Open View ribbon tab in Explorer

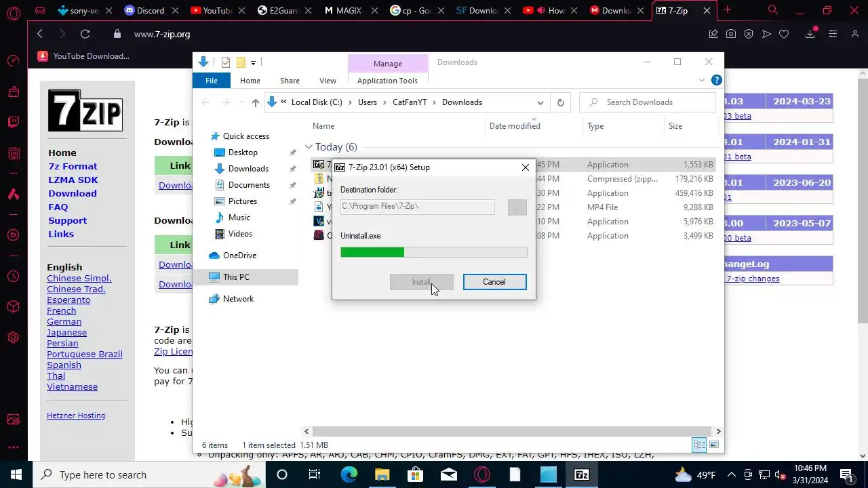(328, 81)
